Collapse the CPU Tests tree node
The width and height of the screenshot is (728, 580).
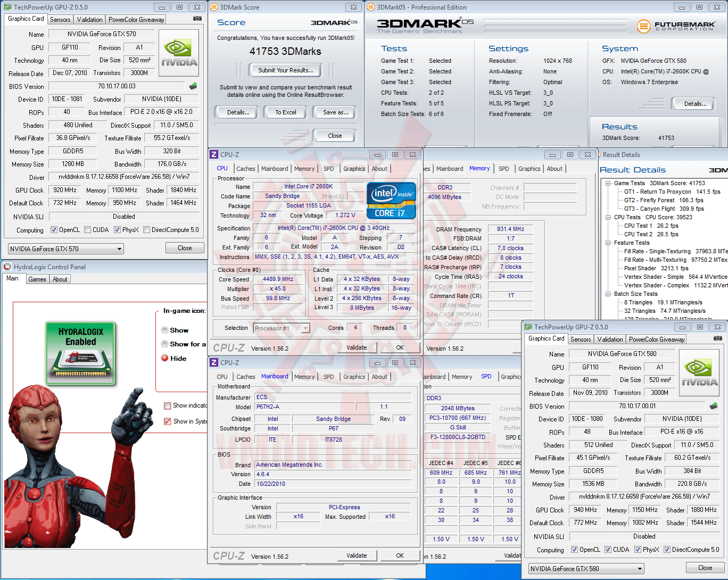(608, 217)
